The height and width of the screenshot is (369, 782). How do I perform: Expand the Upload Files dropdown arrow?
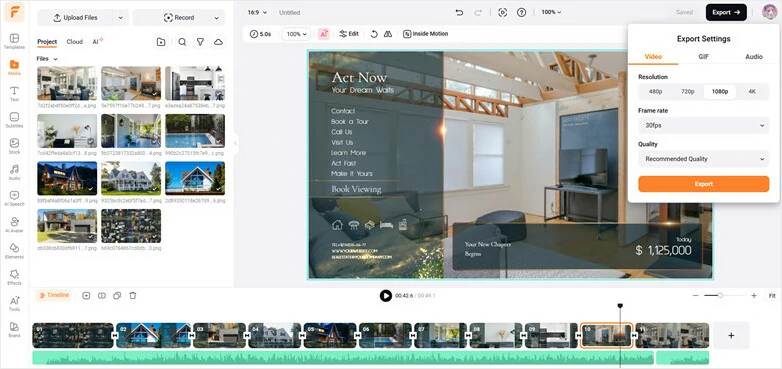pyautogui.click(x=120, y=17)
